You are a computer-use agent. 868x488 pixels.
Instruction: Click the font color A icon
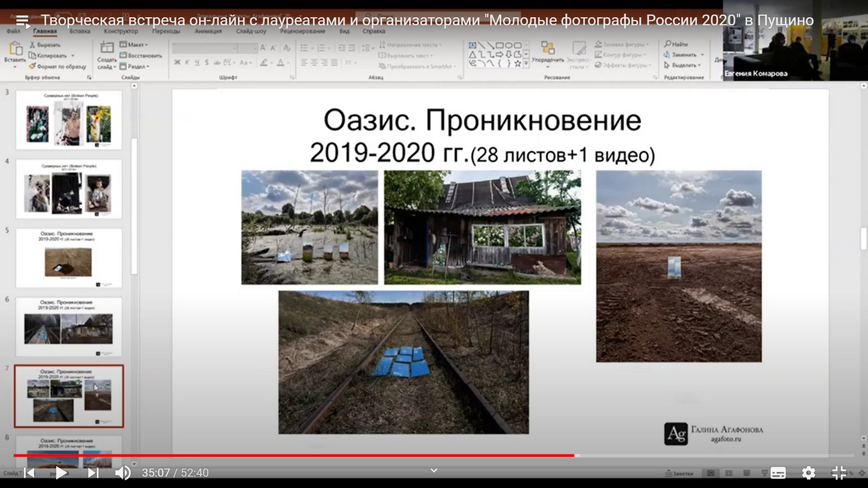pyautogui.click(x=280, y=63)
